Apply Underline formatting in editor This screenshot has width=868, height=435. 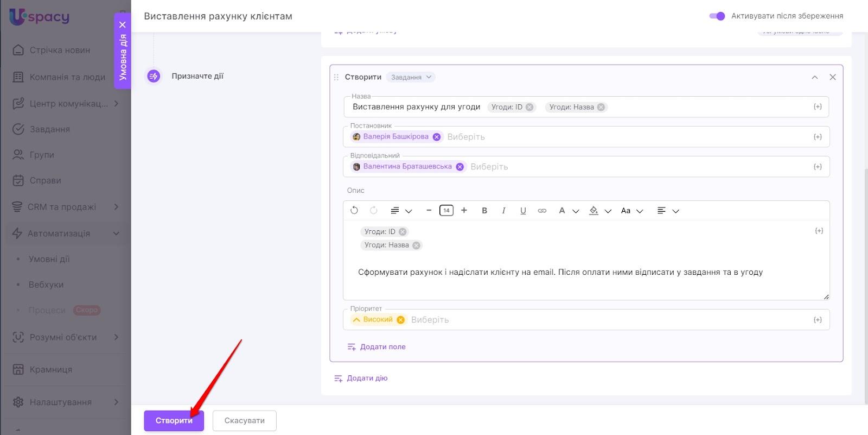click(x=523, y=211)
